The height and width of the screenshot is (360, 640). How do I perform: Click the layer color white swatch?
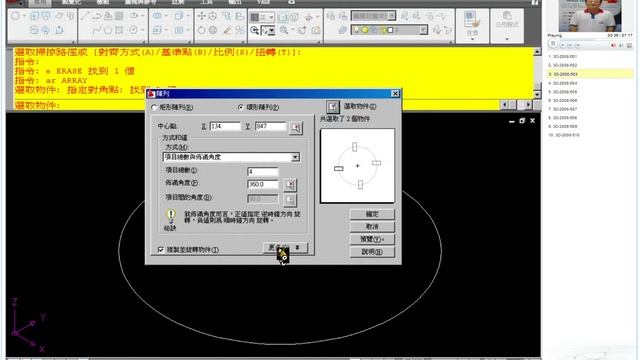point(390,30)
